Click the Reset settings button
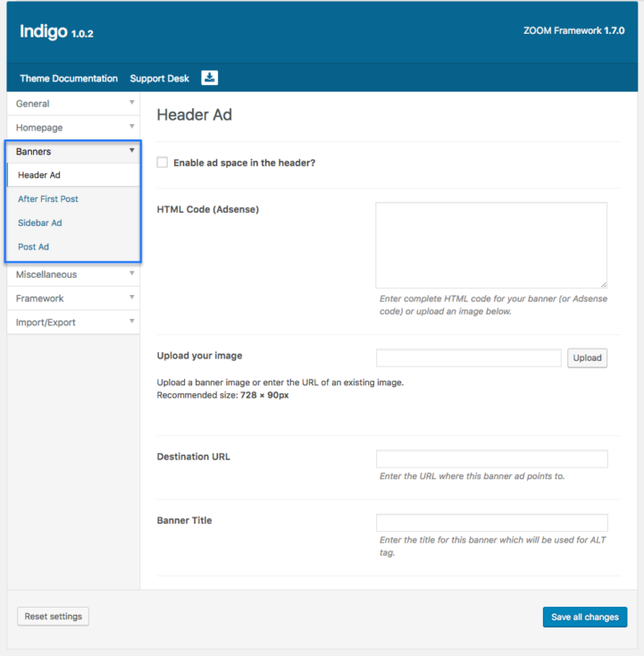Screen dimensions: 644x656 [x=53, y=617]
